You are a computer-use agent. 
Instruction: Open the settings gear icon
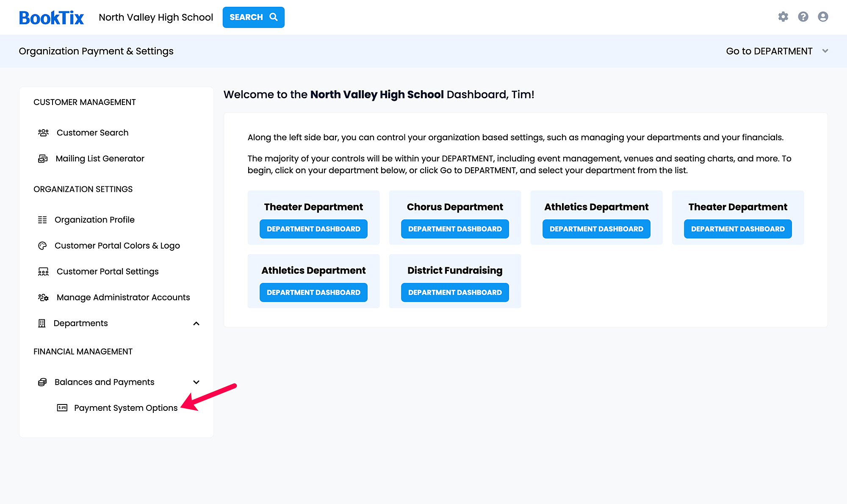(x=783, y=17)
